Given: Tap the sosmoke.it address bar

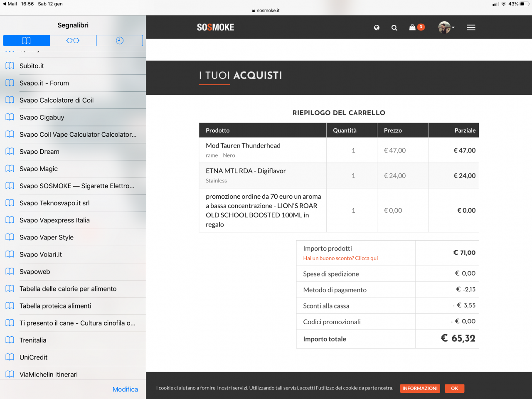Looking at the screenshot, I should [266, 10].
